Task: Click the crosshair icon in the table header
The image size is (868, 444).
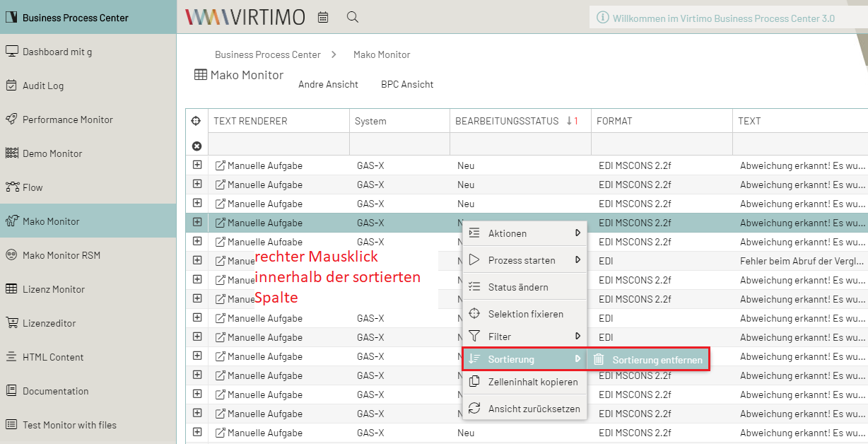Action: pos(197,120)
